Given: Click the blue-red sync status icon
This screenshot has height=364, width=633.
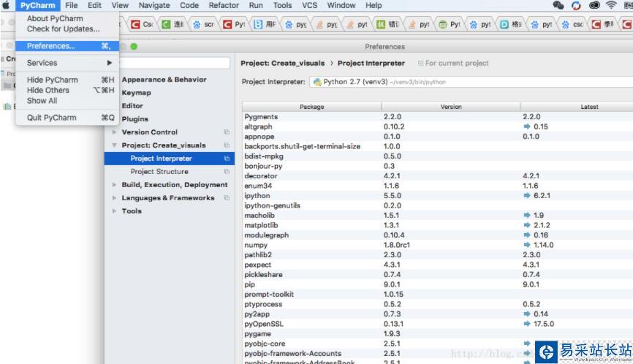Looking at the screenshot, I should pos(576,5).
